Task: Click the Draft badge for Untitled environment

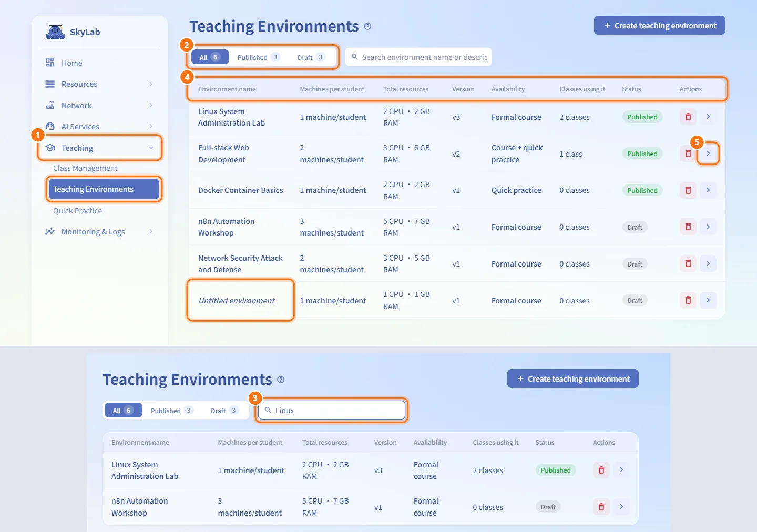Action: tap(635, 301)
